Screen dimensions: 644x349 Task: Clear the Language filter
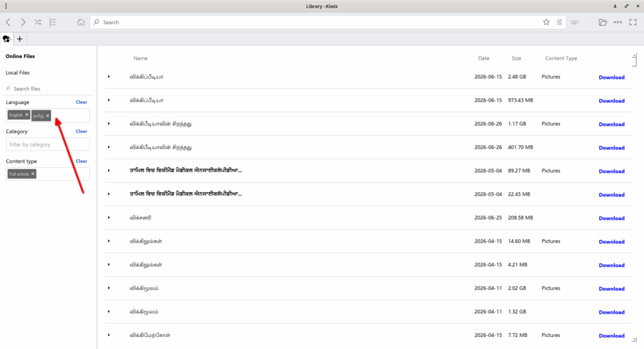pos(81,102)
